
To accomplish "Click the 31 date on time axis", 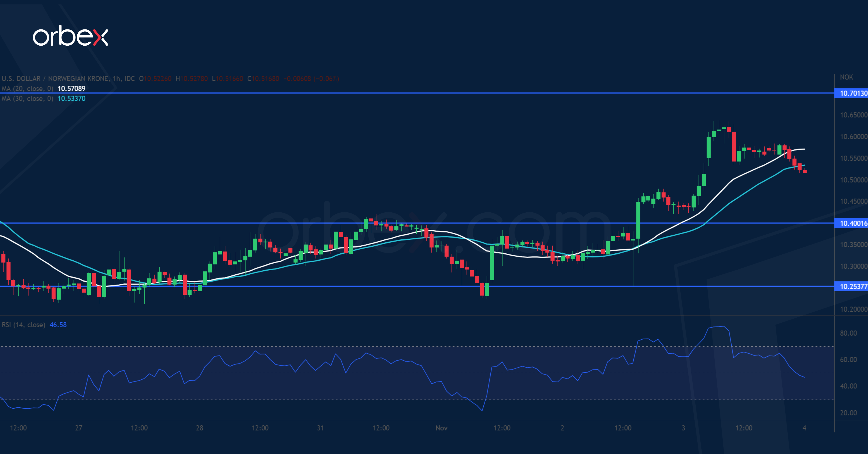I will 320,428.
